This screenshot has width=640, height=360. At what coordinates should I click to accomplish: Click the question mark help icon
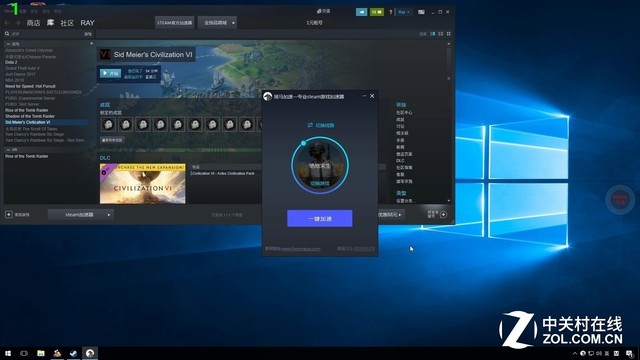(x=391, y=12)
